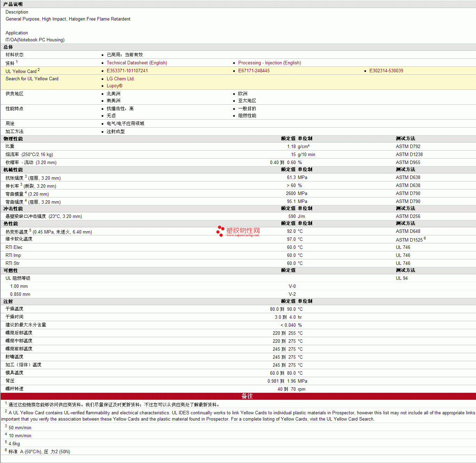Click footnote '4.6kg'
This screenshot has height=463, width=476.
click(x=14, y=444)
